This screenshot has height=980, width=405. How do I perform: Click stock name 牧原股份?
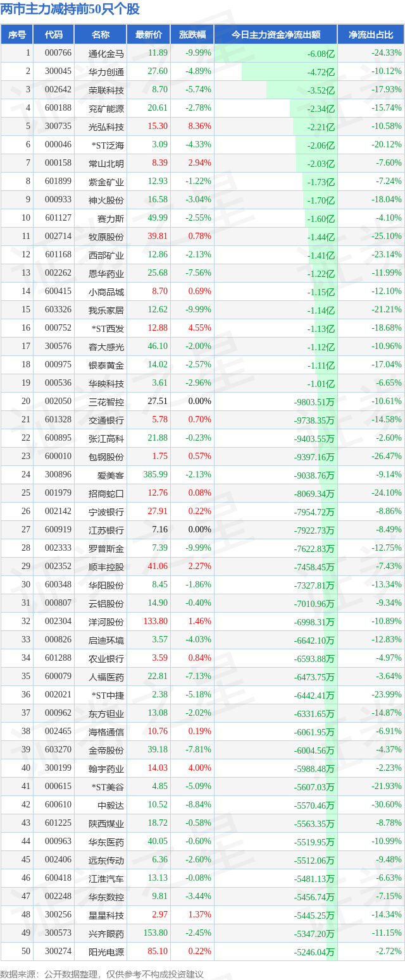pos(106,237)
